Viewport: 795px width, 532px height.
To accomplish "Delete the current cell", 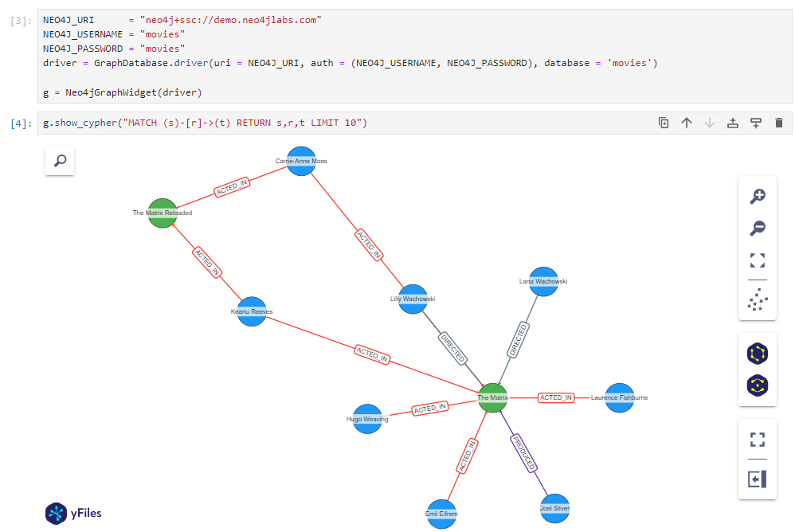I will point(778,123).
